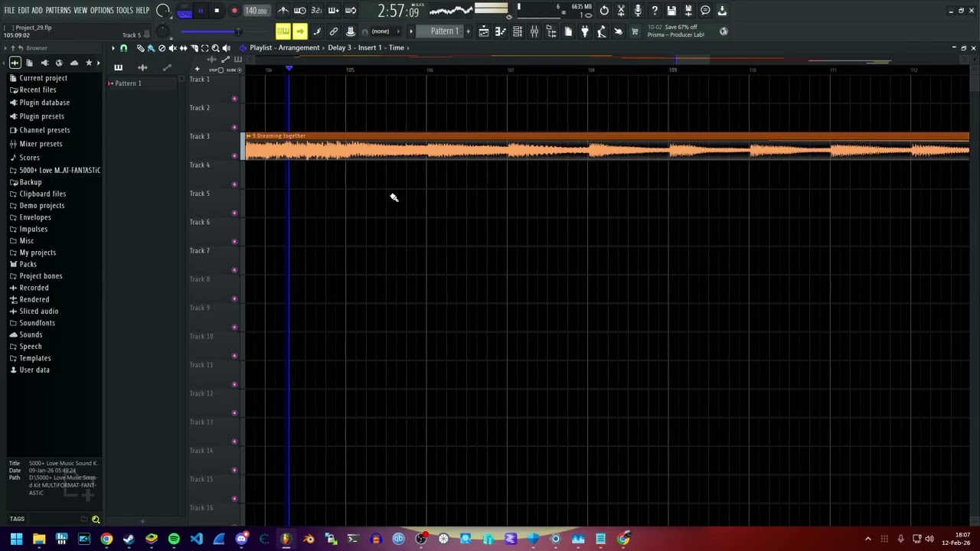Open the shop cart icon
The height and width of the screenshot is (551, 980).
point(635,31)
